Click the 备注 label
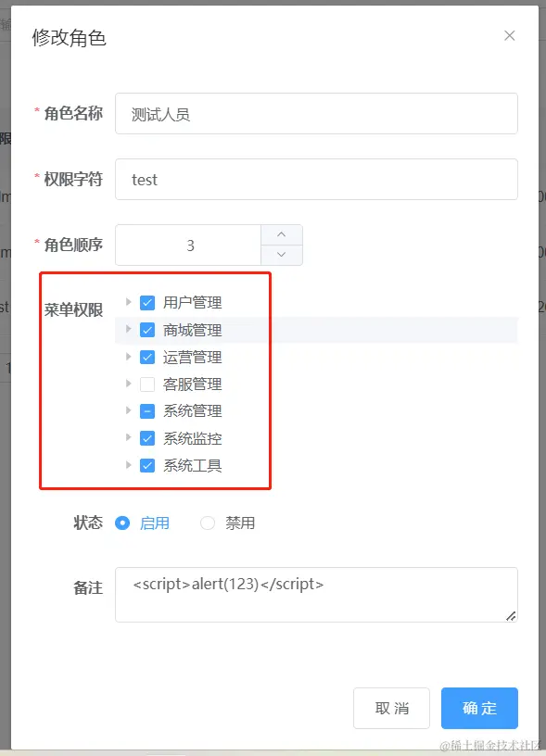Screen dimensions: 546x756 (x=88, y=587)
